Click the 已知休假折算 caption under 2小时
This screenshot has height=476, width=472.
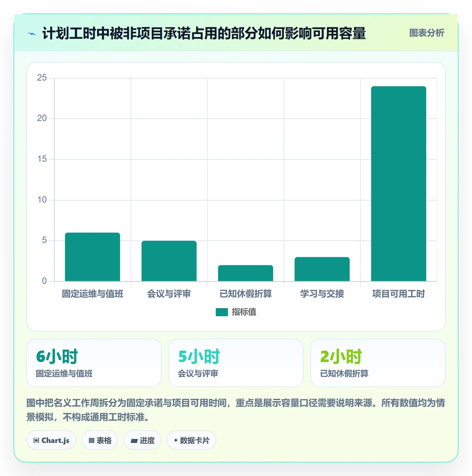[x=344, y=374]
